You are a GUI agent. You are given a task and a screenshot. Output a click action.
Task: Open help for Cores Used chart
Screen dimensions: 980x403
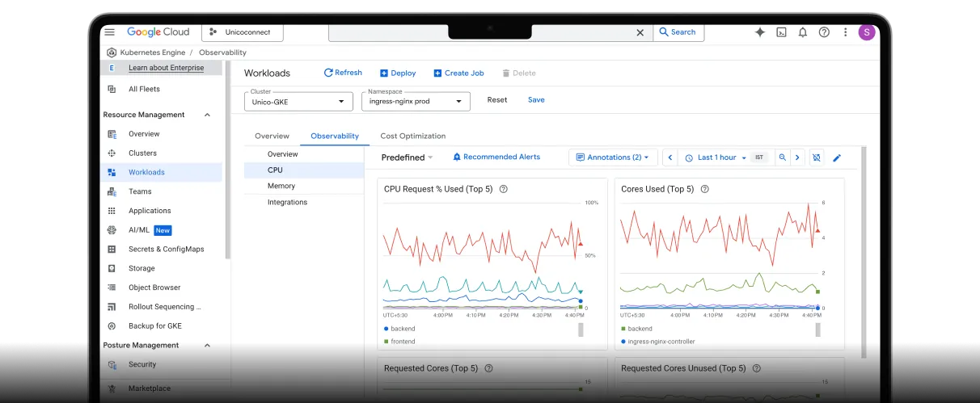[x=704, y=189]
